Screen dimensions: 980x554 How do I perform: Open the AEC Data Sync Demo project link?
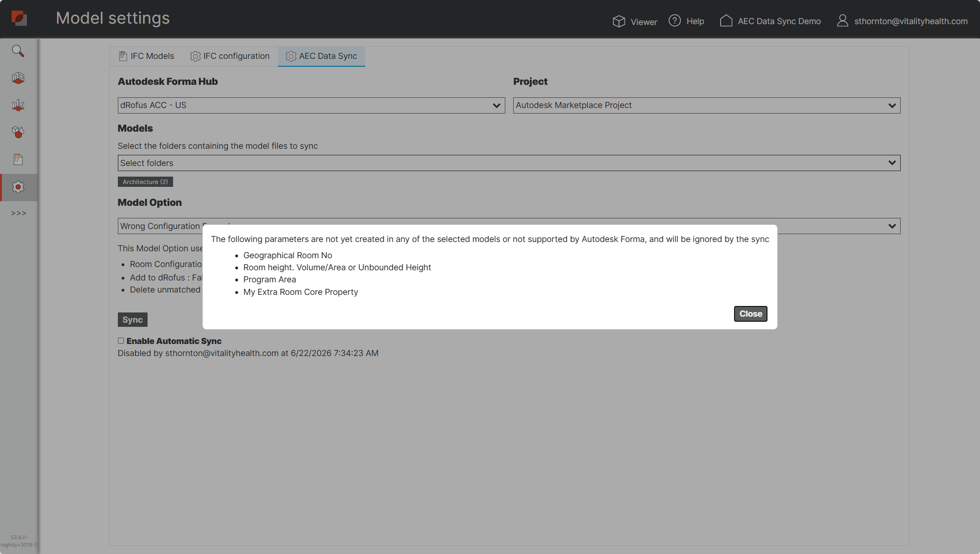tap(779, 21)
